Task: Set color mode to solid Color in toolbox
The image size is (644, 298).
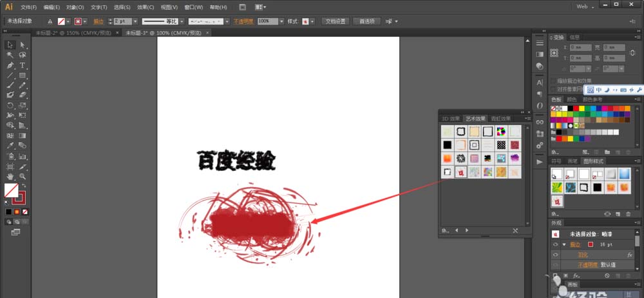Action: point(8,212)
